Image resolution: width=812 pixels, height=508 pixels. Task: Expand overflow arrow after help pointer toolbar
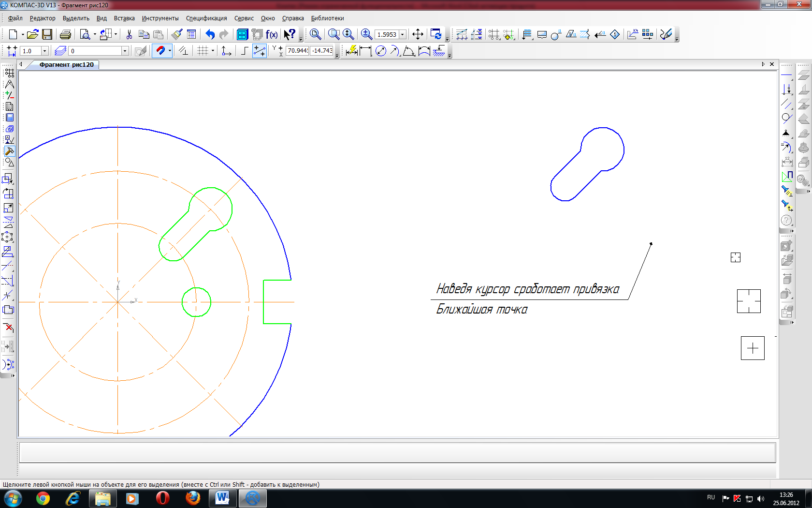(301, 39)
